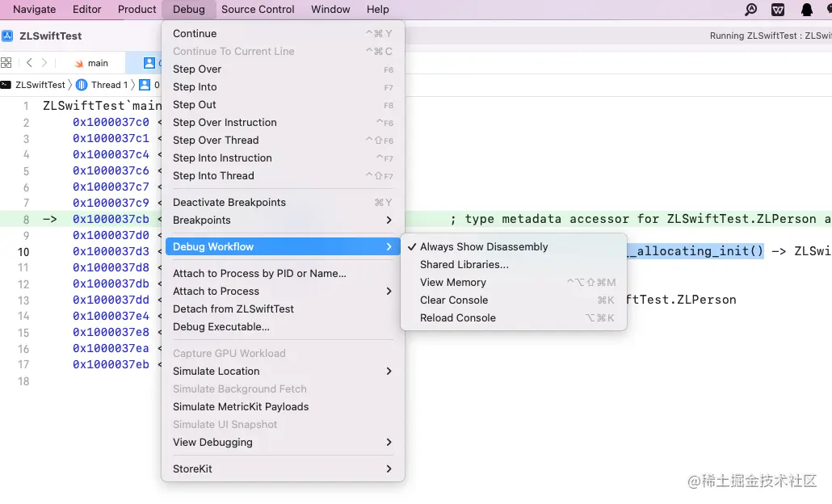
Task: Click address 0x1000037d3 on line 10
Action: (x=111, y=251)
